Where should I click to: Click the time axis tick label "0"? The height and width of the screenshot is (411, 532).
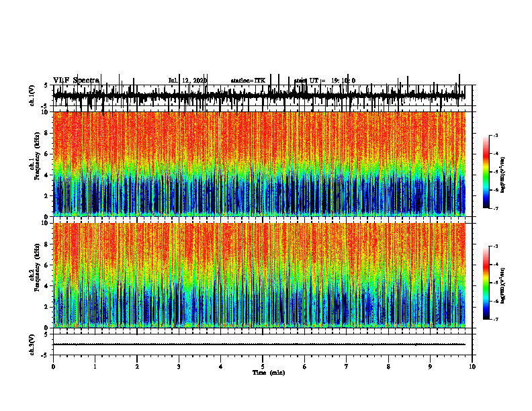coord(53,367)
